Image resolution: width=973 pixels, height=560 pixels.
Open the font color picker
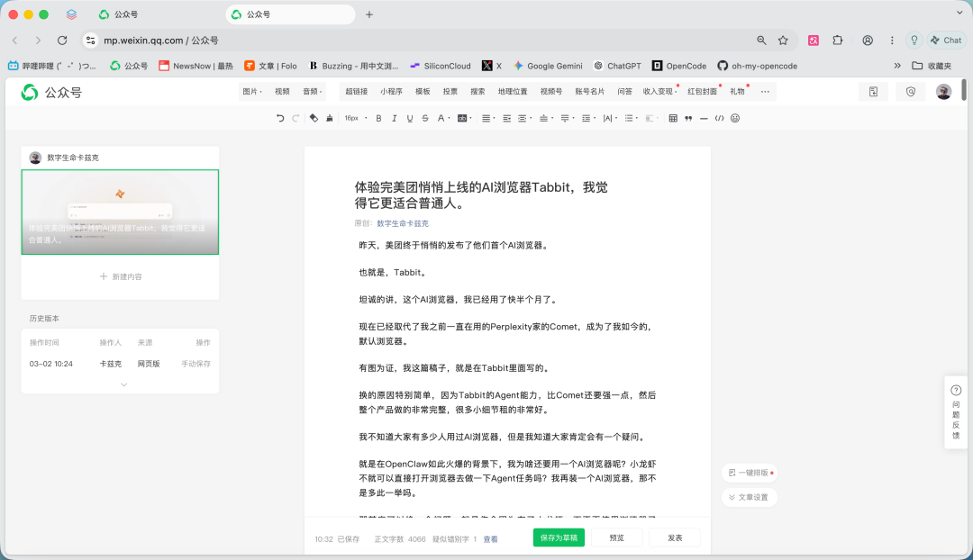441,118
